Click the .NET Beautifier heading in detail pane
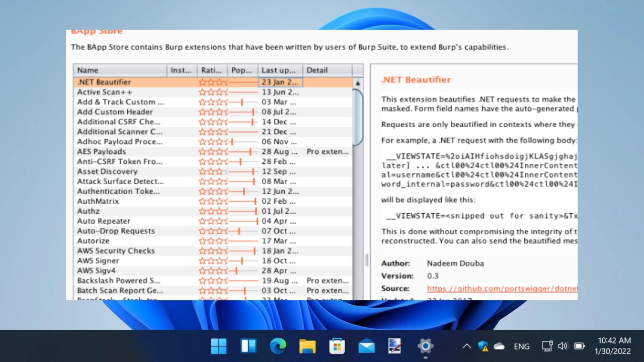Viewport: 644px width, 362px height. (x=416, y=79)
